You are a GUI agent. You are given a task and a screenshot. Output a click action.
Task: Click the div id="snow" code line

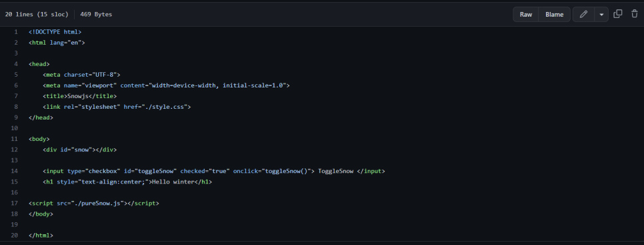click(80, 150)
